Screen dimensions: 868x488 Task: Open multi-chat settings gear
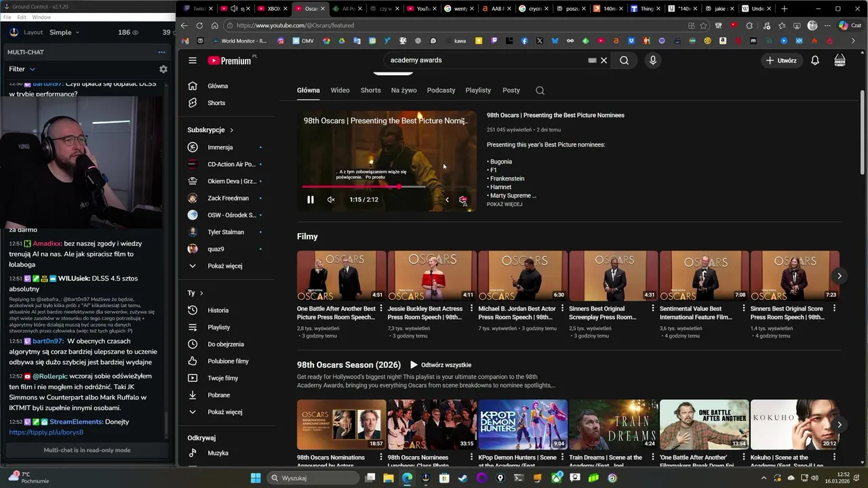click(x=163, y=69)
